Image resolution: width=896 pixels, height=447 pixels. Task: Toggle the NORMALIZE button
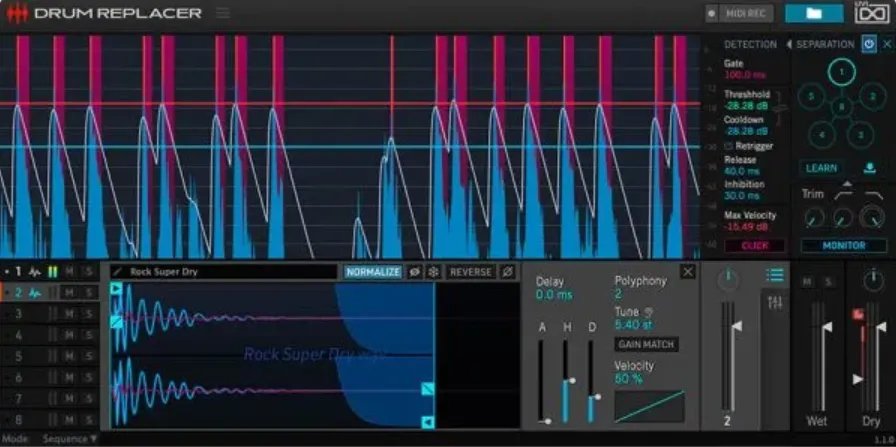click(x=373, y=272)
